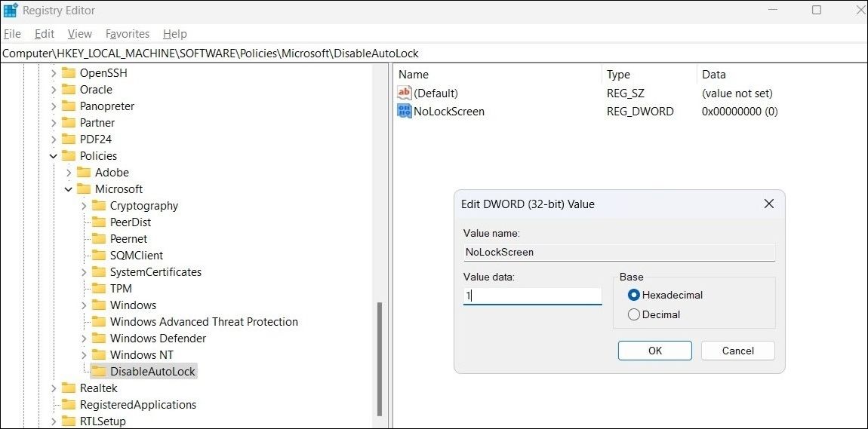Image resolution: width=868 pixels, height=429 pixels.
Task: Click the NoLockScreen DWORD value icon
Action: pos(405,111)
